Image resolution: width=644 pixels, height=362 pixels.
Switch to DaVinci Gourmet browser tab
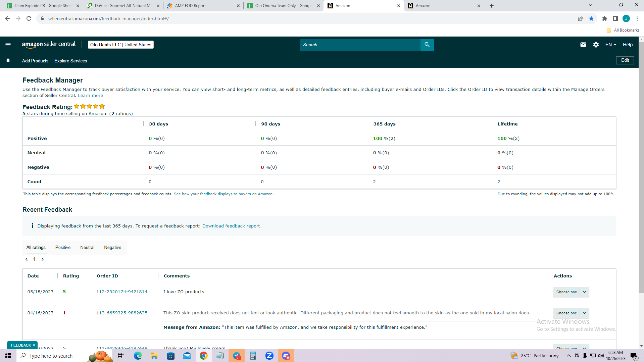pos(123,6)
